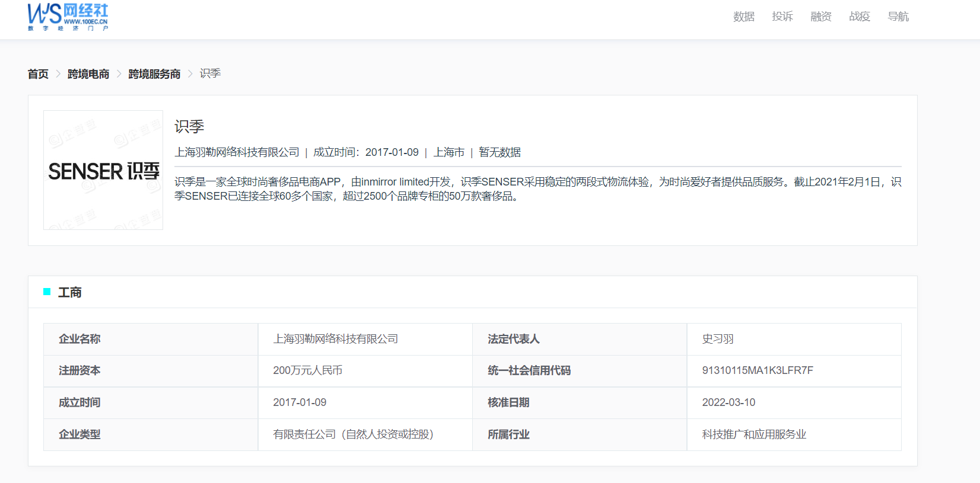Select the 暂无数据 text
The width and height of the screenshot is (980, 483).
(499, 152)
